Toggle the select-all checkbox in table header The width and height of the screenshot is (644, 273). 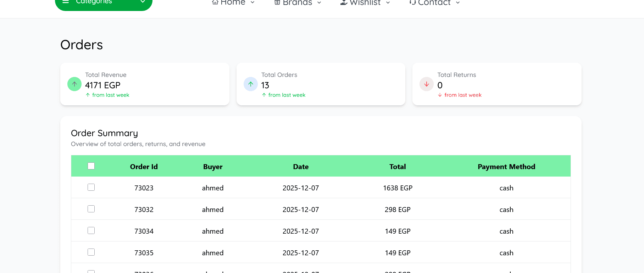click(91, 166)
